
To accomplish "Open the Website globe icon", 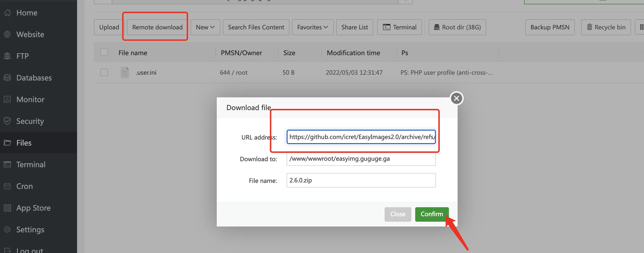I will (7, 34).
